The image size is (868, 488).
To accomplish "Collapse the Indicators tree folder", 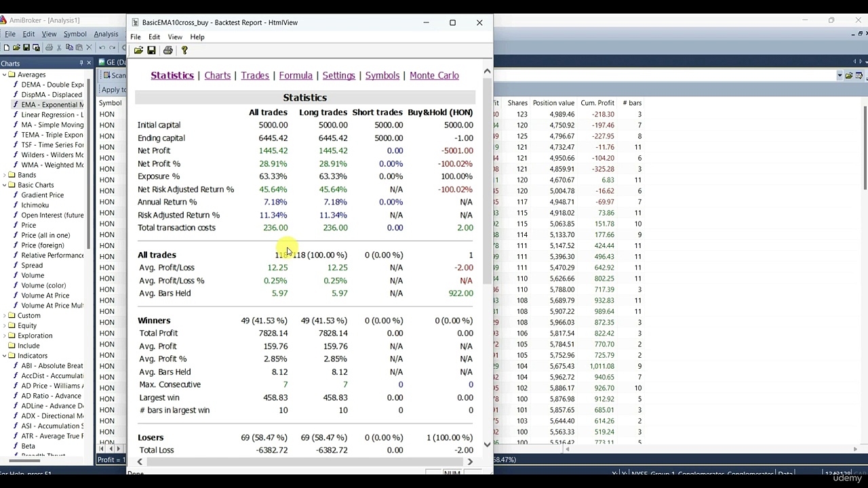I will pos(3,356).
